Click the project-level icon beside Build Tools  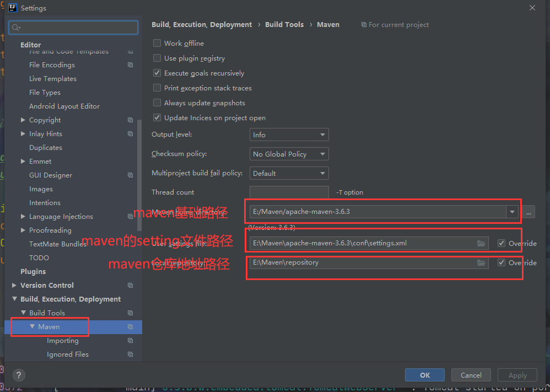[x=130, y=313]
